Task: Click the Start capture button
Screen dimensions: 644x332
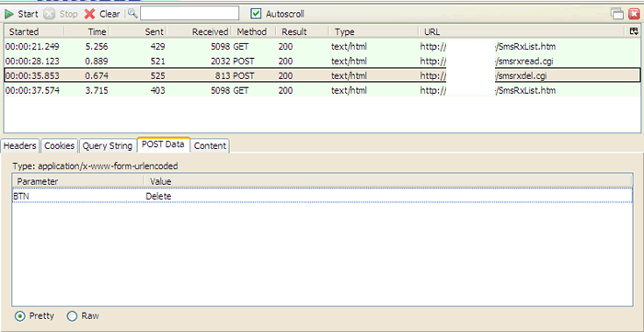Action: coord(21,14)
